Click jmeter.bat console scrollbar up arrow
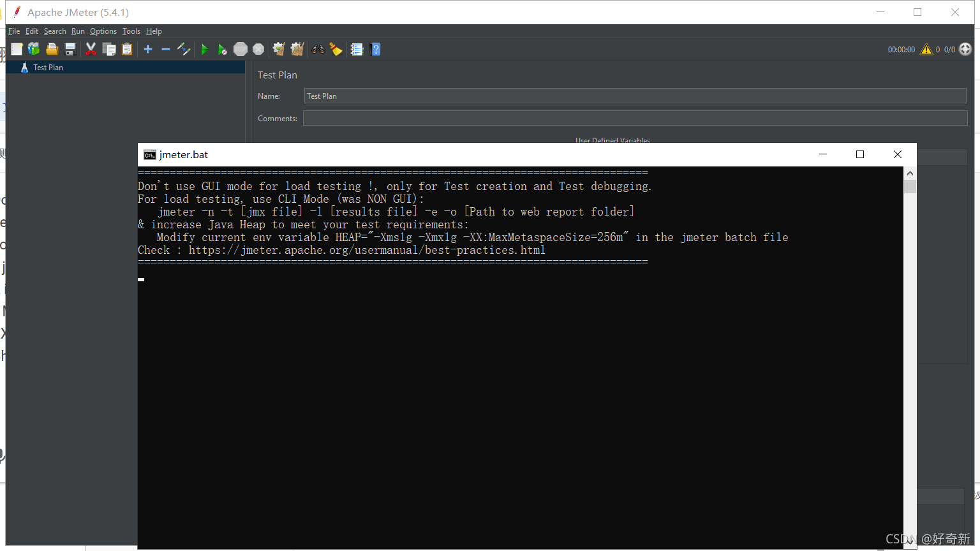Image resolution: width=980 pixels, height=551 pixels. pyautogui.click(x=910, y=173)
